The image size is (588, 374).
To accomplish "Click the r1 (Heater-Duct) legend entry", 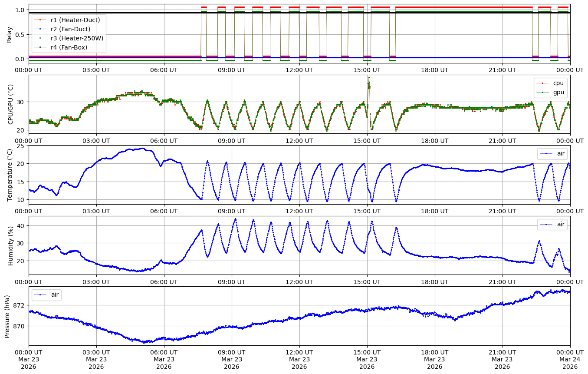I will [x=75, y=20].
